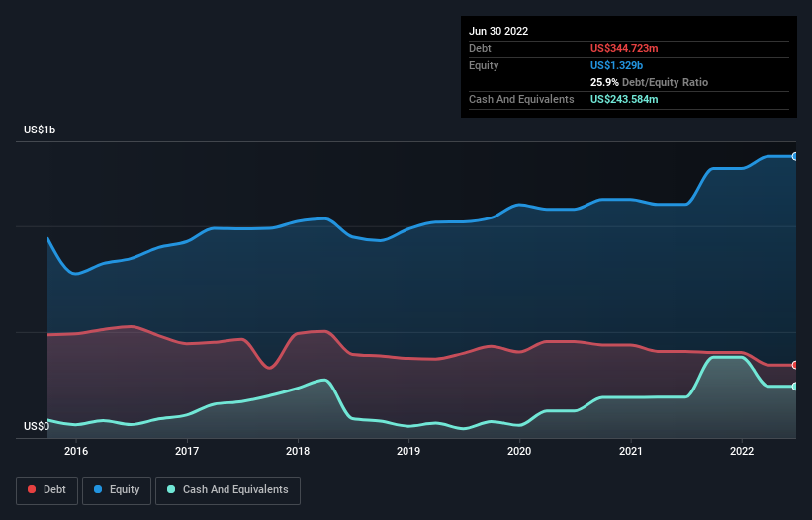Image resolution: width=812 pixels, height=520 pixels.
Task: Click the teal Cash endpoint marker
Action: 795,386
